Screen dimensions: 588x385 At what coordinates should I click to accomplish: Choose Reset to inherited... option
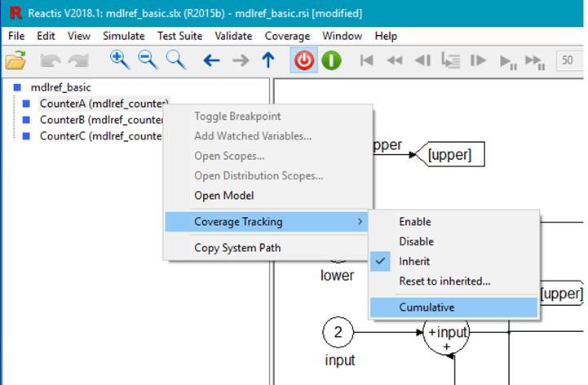(x=444, y=281)
